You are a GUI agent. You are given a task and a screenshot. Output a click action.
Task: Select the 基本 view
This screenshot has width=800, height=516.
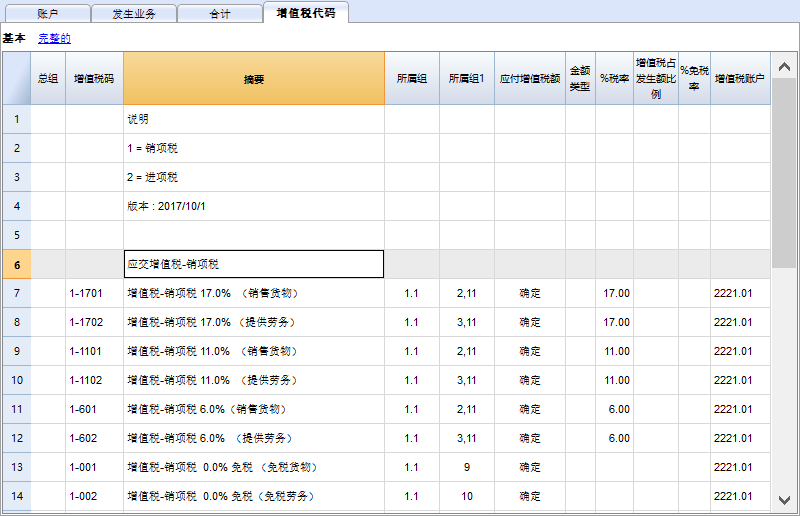click(14, 38)
